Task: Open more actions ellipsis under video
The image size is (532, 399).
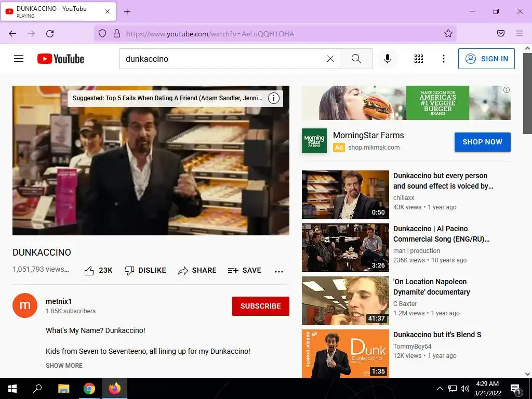Action: click(x=279, y=271)
